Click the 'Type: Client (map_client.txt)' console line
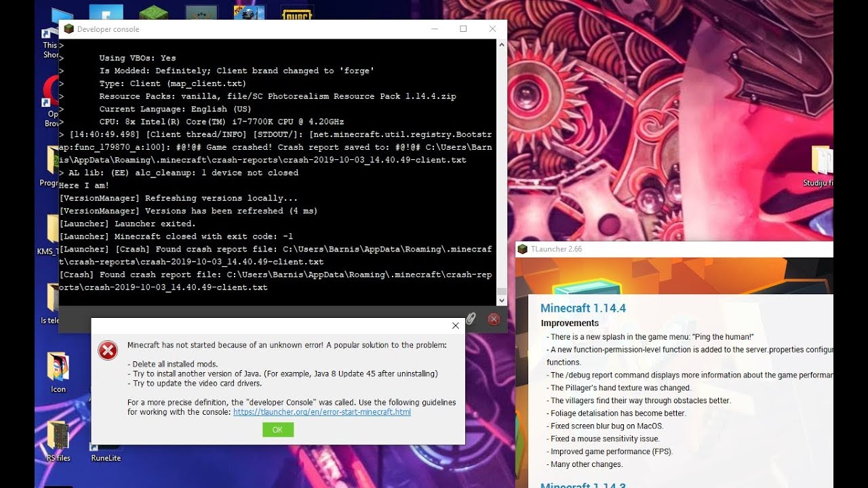 [x=172, y=84]
